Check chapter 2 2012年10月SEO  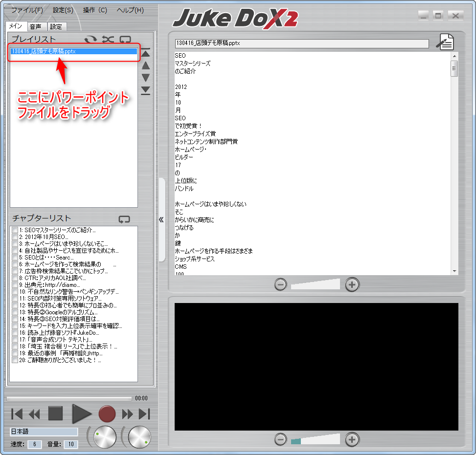click(15, 237)
